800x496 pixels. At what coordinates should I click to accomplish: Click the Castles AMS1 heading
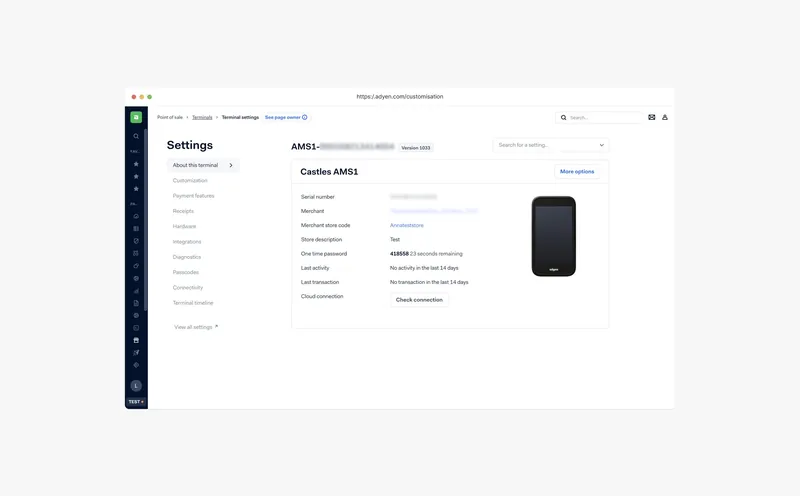click(329, 172)
